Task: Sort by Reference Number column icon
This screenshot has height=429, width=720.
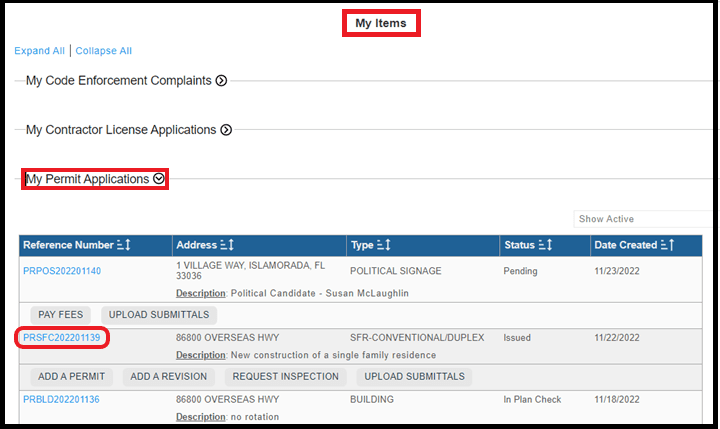Action: [125, 245]
